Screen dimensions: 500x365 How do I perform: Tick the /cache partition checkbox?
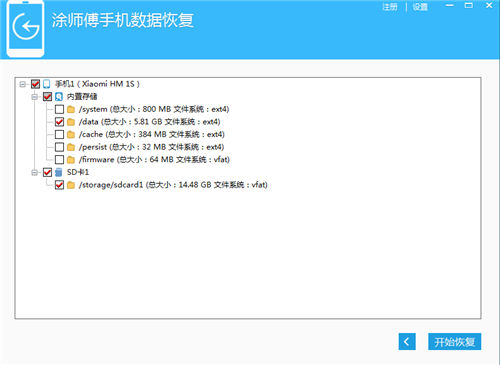pyautogui.click(x=59, y=135)
